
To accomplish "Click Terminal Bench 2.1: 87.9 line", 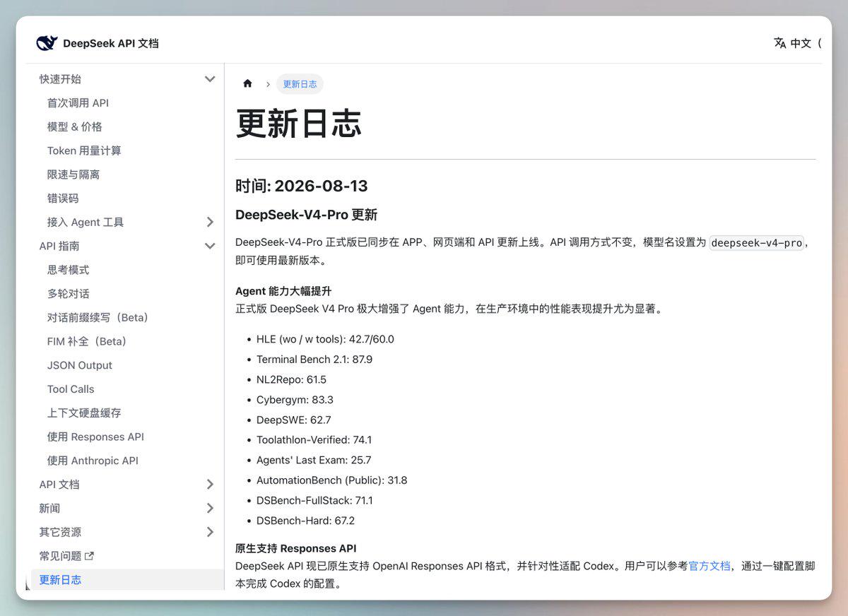I will coord(314,360).
